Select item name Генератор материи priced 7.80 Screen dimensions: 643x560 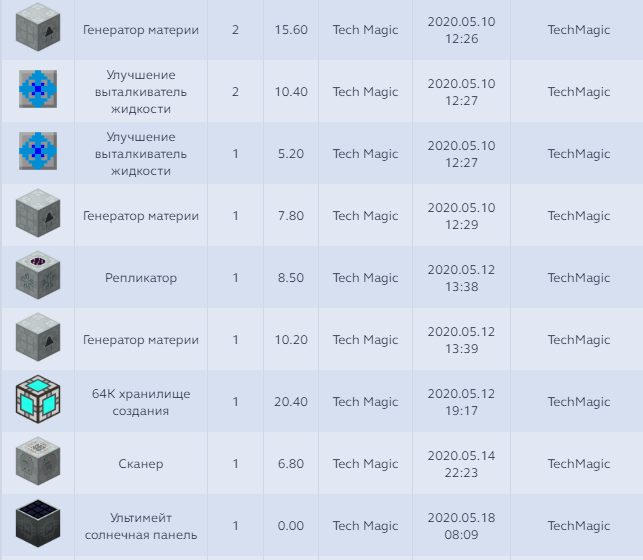tap(141, 216)
